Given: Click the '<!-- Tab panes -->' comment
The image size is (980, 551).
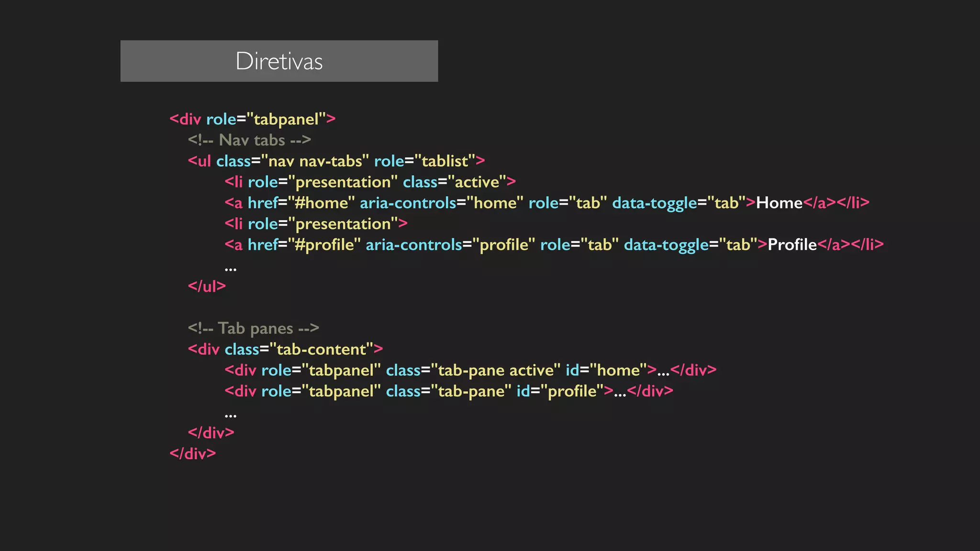Looking at the screenshot, I should (x=253, y=329).
